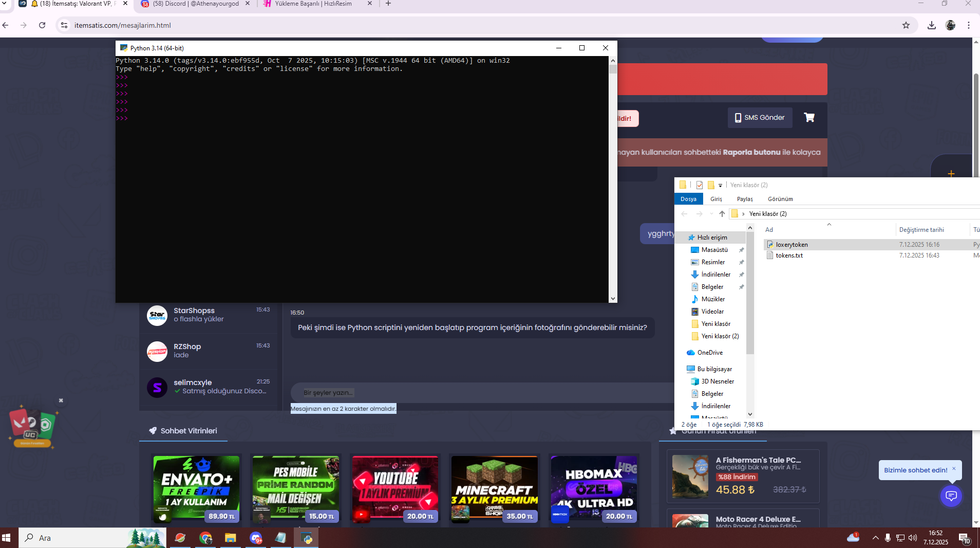Open the Windows Start menu
980x548 pixels.
point(6,538)
